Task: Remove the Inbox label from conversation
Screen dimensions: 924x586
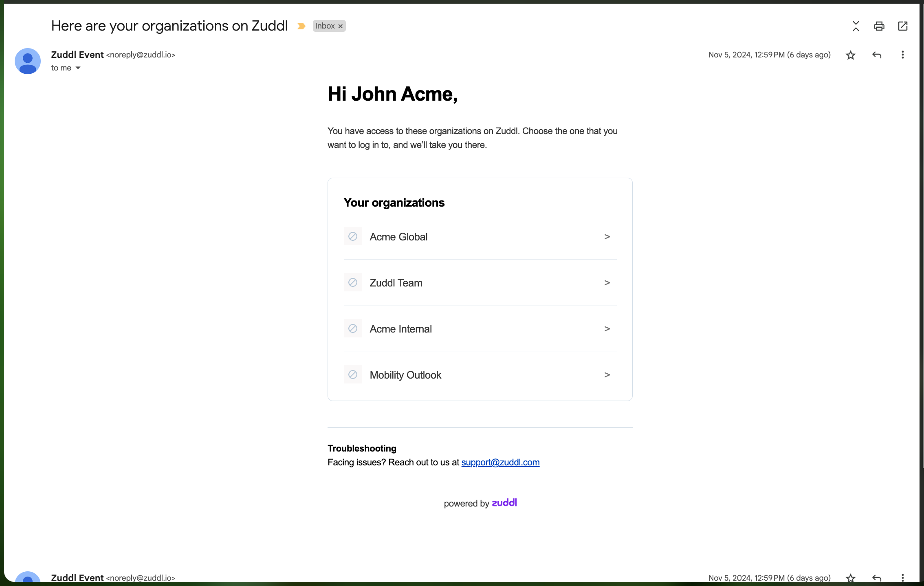Action: pyautogui.click(x=341, y=26)
